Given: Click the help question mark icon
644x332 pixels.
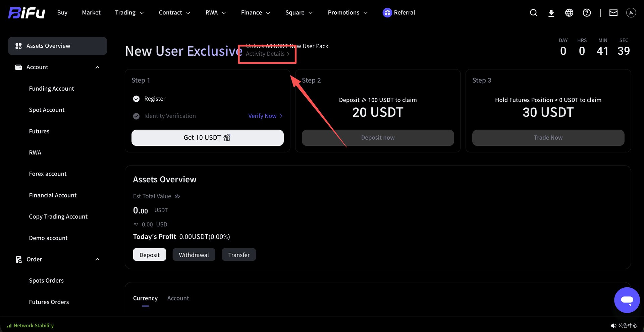Looking at the screenshot, I should click(x=587, y=13).
